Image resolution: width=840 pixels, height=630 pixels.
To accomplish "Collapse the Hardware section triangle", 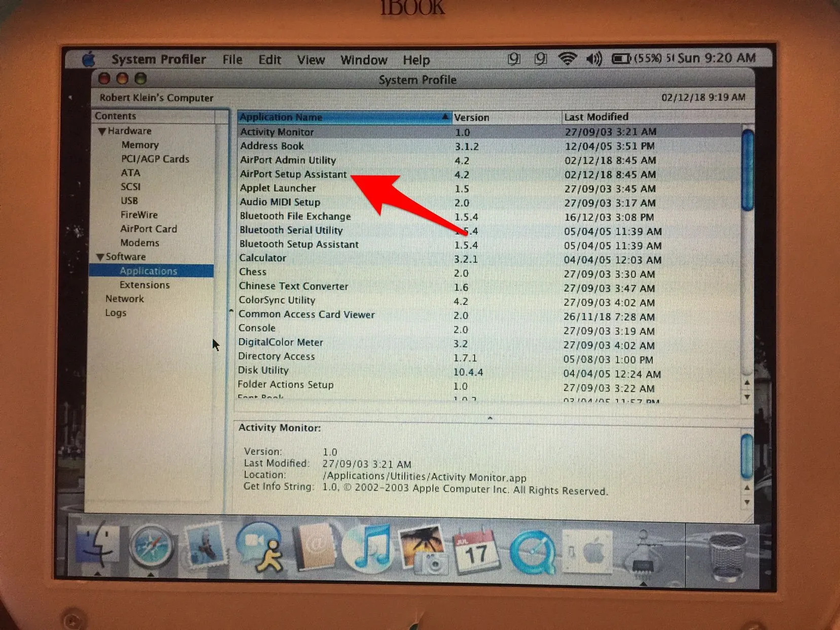I will click(x=102, y=131).
